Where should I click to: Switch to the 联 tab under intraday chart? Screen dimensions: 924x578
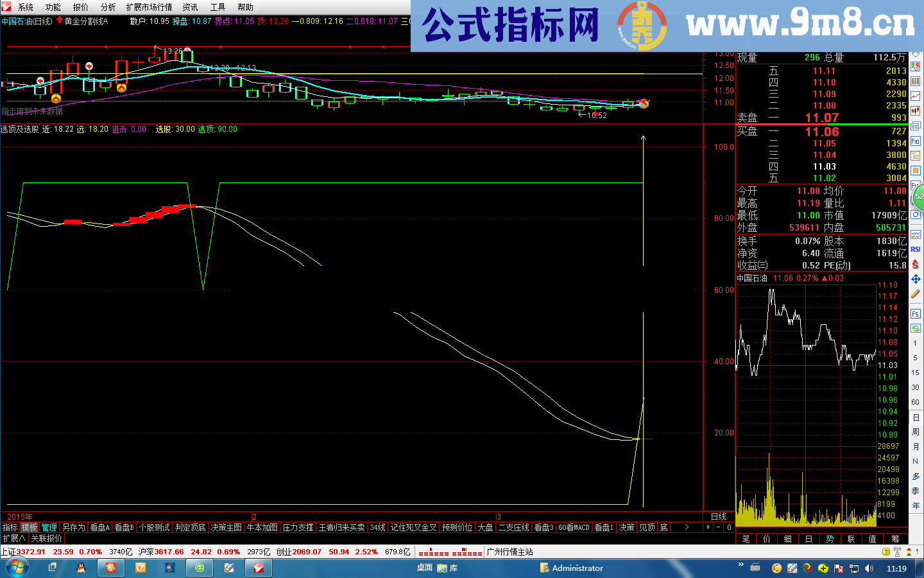(x=851, y=539)
